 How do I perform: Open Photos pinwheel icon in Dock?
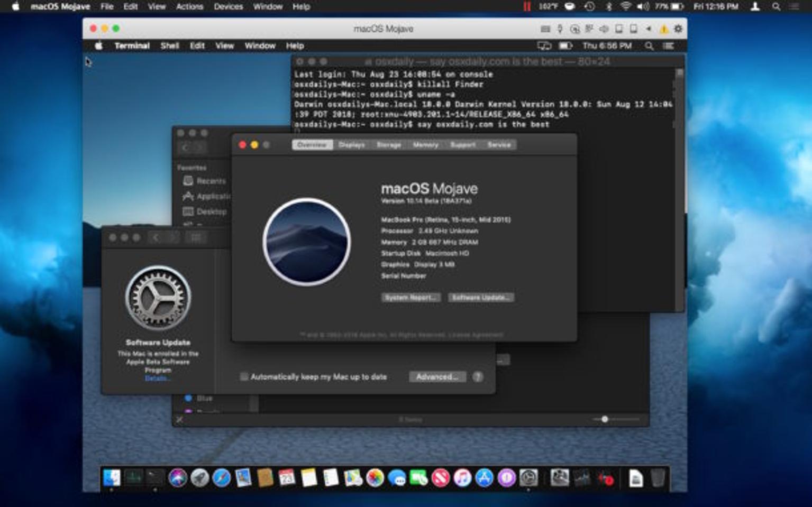(375, 478)
